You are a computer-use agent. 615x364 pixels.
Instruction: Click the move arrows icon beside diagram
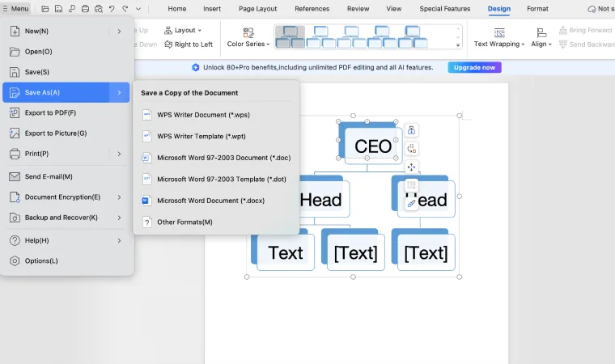411,167
